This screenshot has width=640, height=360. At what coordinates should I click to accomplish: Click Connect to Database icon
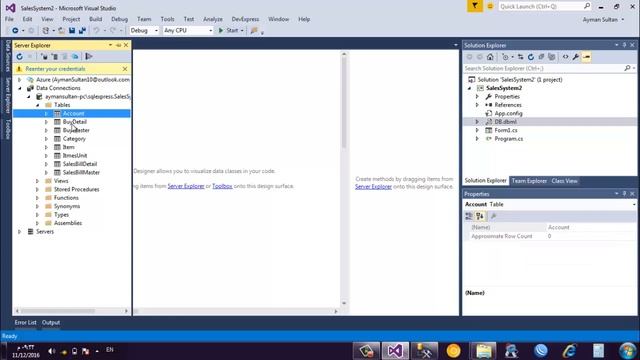coord(44,57)
